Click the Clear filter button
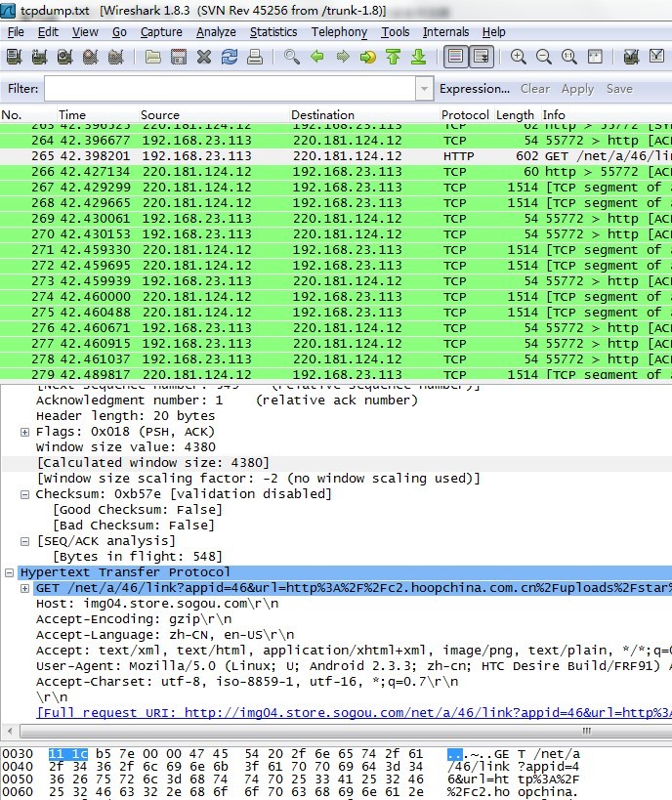The image size is (672, 800). pyautogui.click(x=534, y=89)
